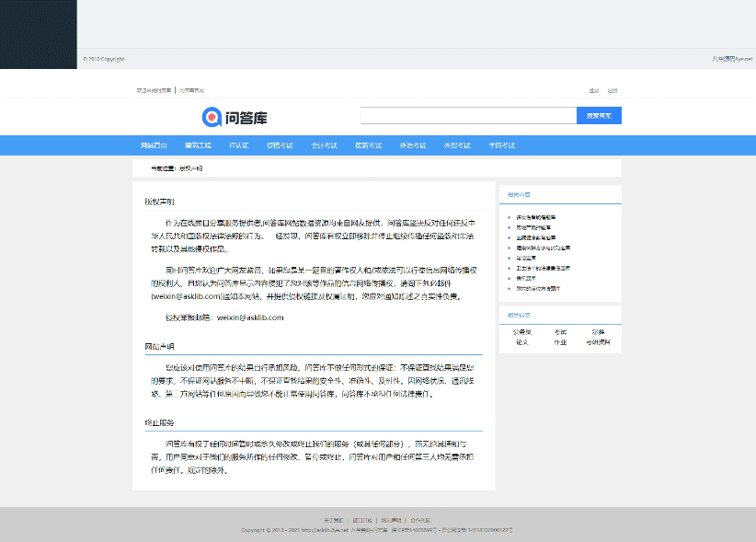Open the 资格考试 navigation item

[280, 145]
